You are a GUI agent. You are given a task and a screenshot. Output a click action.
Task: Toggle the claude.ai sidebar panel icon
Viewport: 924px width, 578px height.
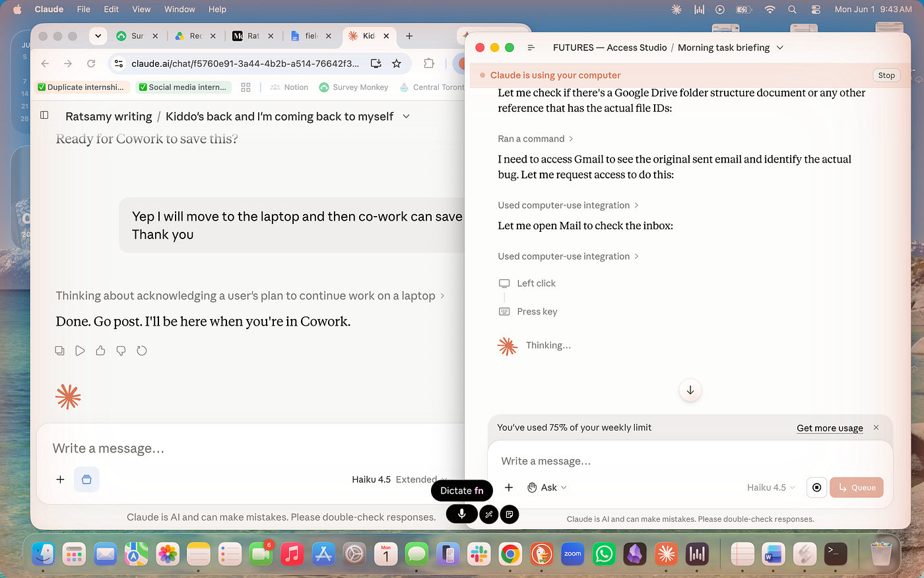(x=44, y=115)
